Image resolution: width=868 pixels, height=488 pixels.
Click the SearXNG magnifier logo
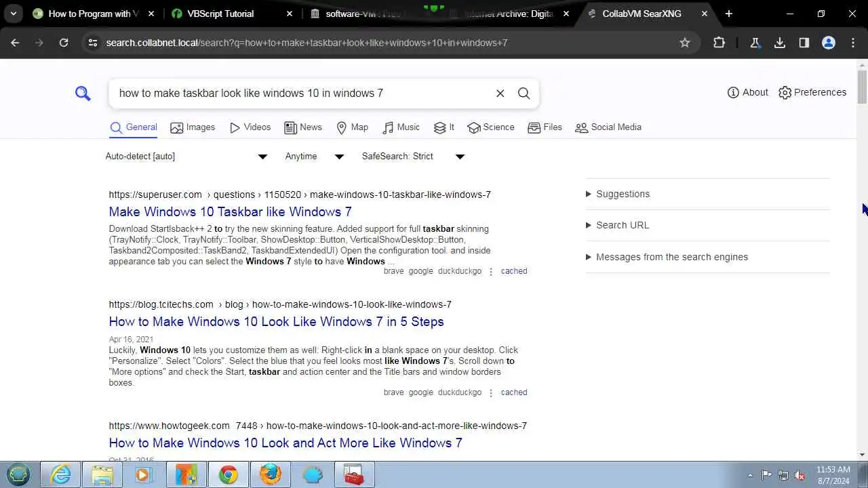tap(83, 93)
